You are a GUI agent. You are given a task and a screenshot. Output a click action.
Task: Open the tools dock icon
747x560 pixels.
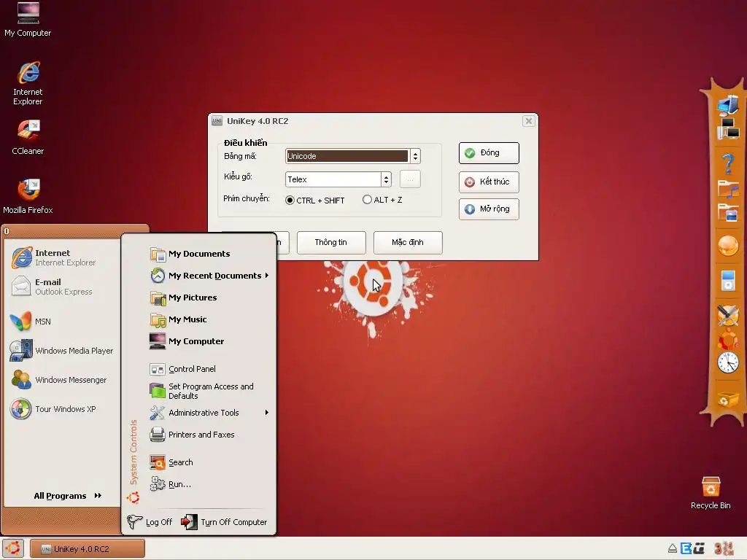click(728, 315)
